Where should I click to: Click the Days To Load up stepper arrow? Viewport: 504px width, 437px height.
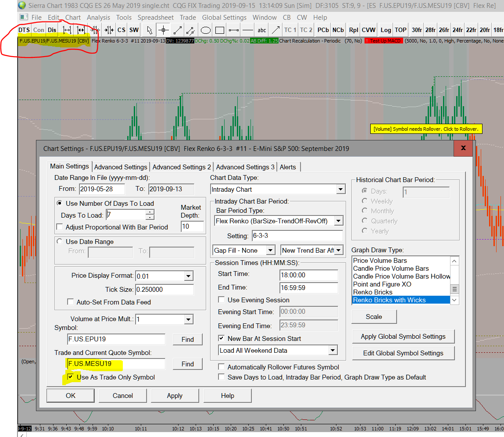click(x=150, y=212)
